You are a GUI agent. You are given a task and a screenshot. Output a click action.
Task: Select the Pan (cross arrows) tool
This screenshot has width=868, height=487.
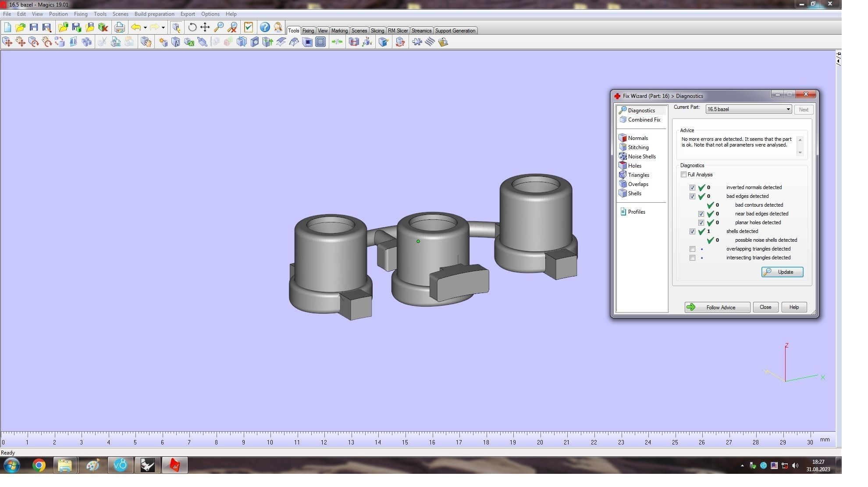(x=205, y=27)
